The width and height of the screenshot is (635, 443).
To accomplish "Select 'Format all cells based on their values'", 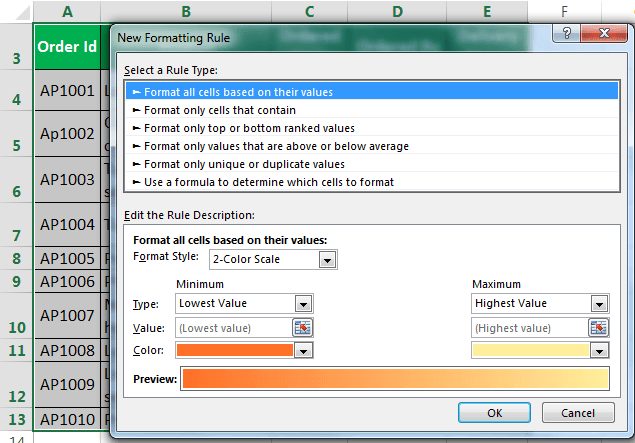I will pos(238,92).
